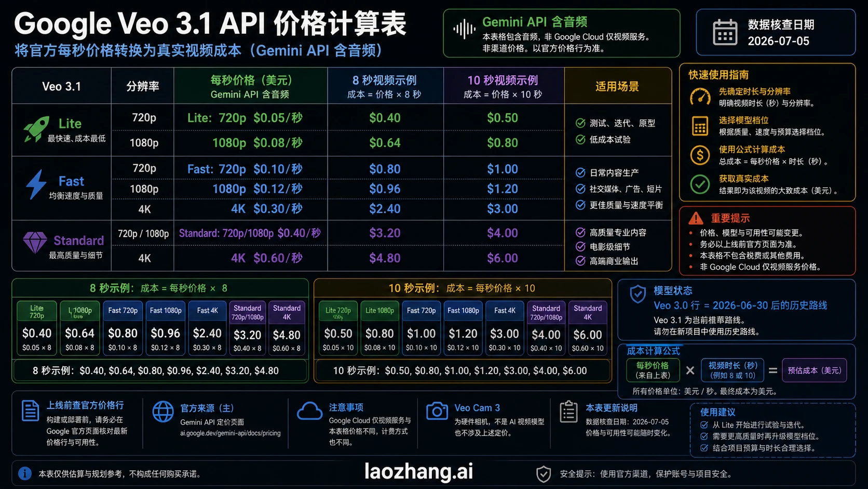Click the laozhang.ai footer brand text
The height and width of the screenshot is (489, 868).
click(x=418, y=472)
